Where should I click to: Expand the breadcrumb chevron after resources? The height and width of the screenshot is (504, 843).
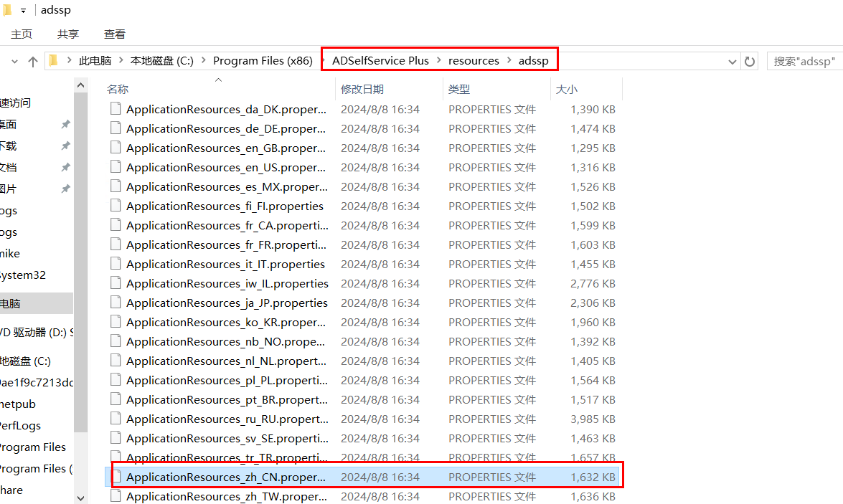509,60
